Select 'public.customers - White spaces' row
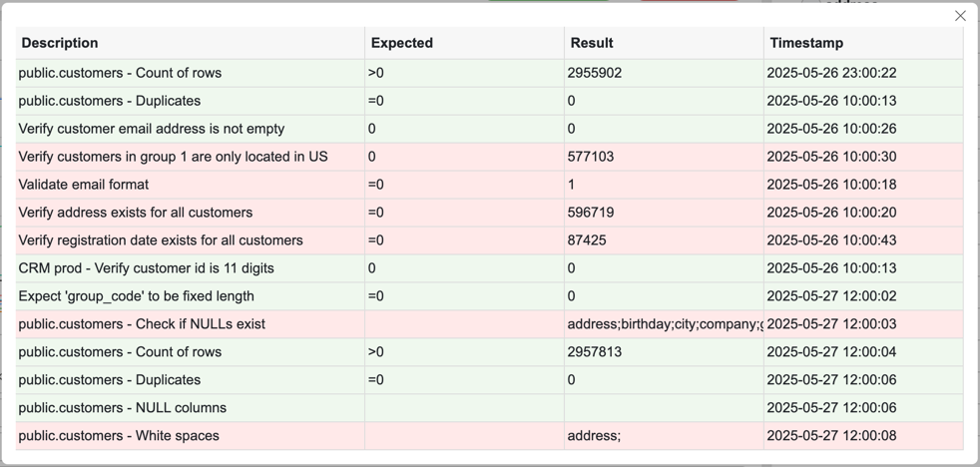The height and width of the screenshot is (467, 980). [119, 436]
